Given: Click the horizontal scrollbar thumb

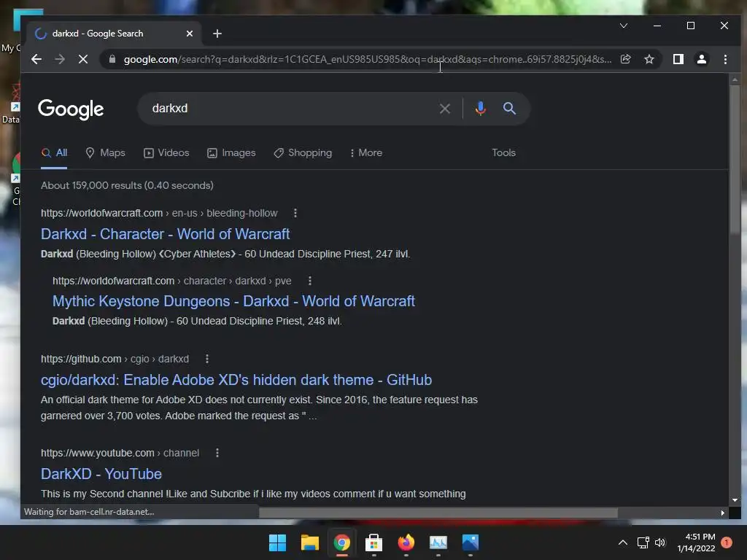Looking at the screenshot, I should (x=438, y=513).
